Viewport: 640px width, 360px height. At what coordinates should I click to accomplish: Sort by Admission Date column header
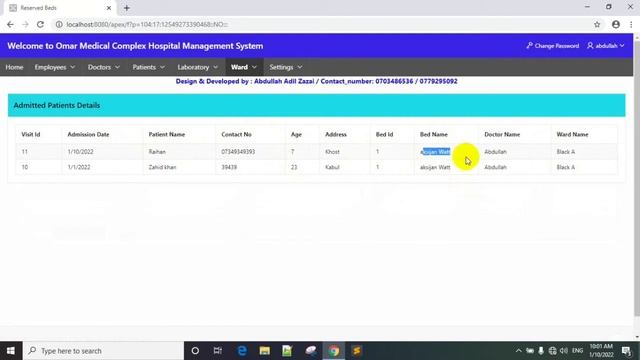pos(88,134)
